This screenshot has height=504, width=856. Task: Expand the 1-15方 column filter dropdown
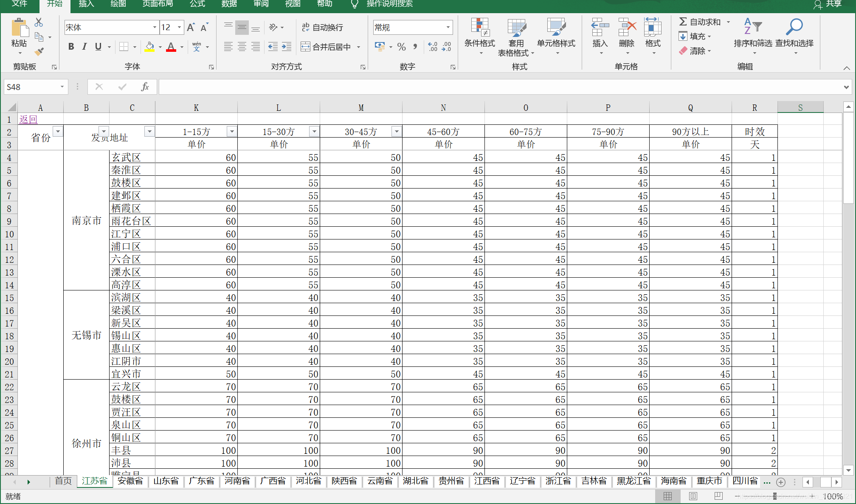[x=232, y=132]
